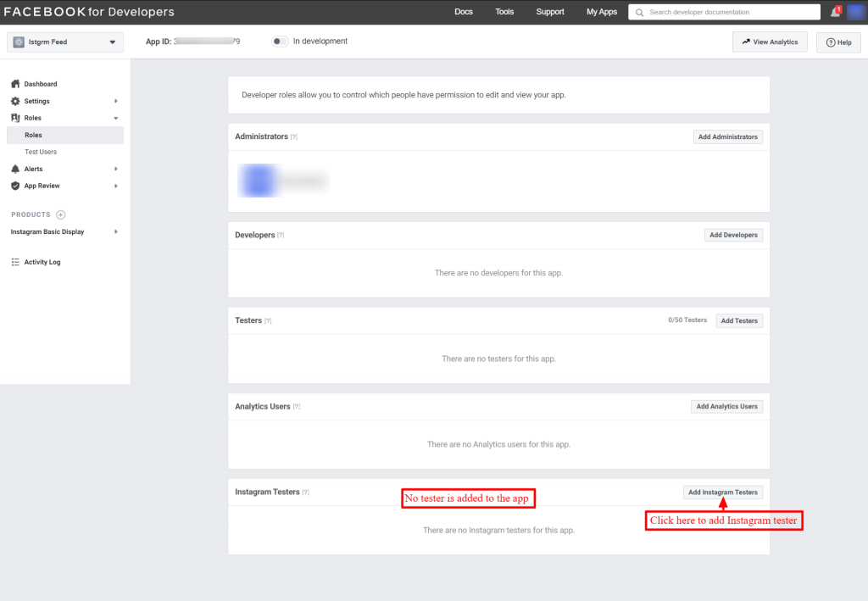Open the Istgrm Feed app selector dropdown
Viewport: 868px width, 601px height.
point(65,42)
